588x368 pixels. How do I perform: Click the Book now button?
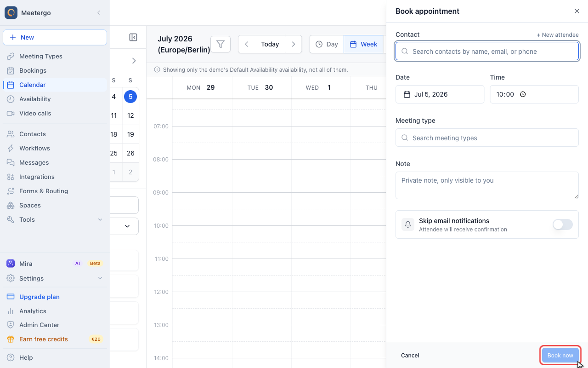coord(560,355)
